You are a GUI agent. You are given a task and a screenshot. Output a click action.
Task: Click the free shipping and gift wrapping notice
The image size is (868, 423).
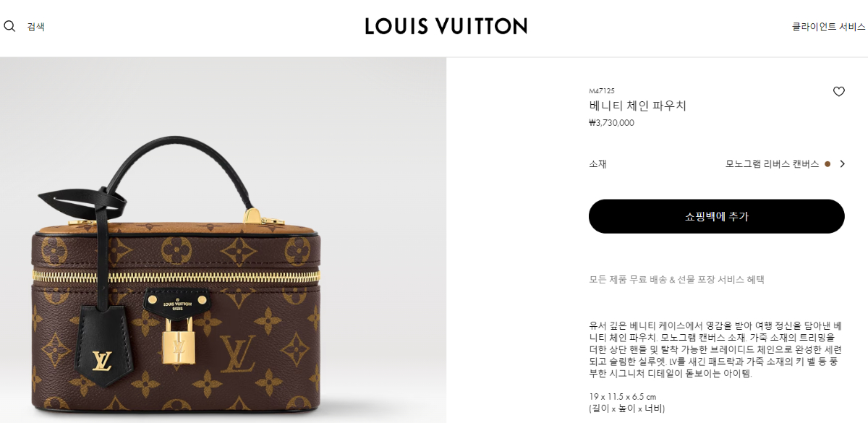tap(676, 279)
